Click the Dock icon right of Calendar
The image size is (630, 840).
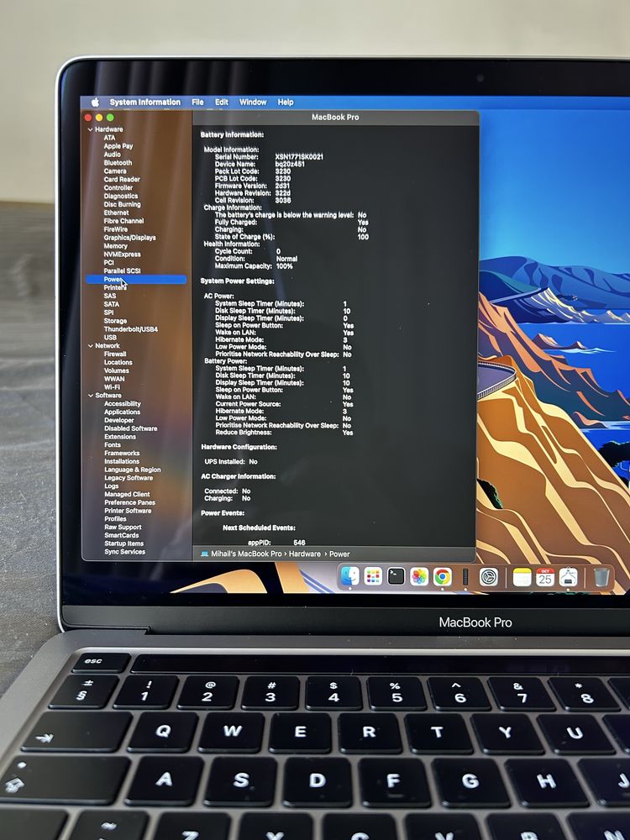[568, 577]
